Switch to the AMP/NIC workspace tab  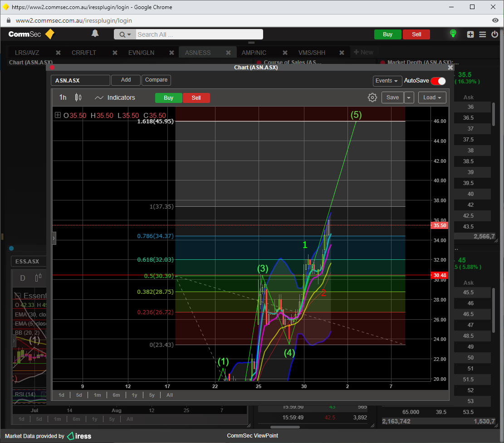tap(254, 53)
